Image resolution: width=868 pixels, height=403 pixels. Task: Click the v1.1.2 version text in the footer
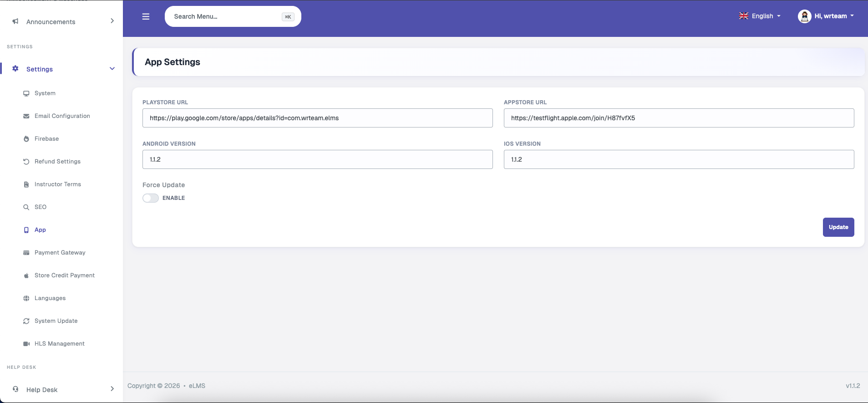(853, 386)
